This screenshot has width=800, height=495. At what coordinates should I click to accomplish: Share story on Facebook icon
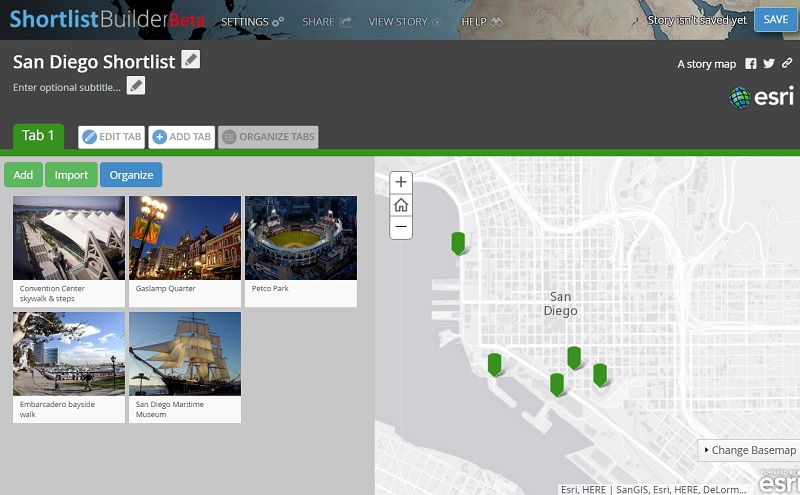751,64
